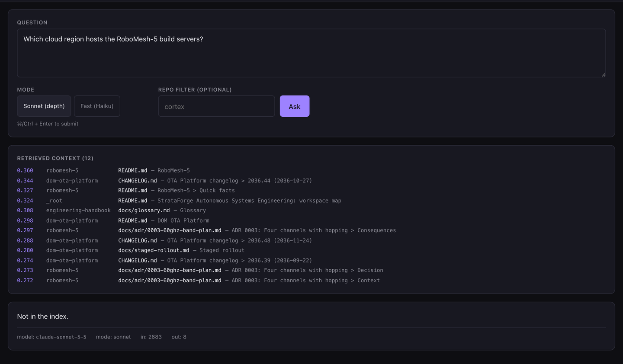Click the in: 2683 token count
This screenshot has width=623, height=364.
(x=151, y=337)
